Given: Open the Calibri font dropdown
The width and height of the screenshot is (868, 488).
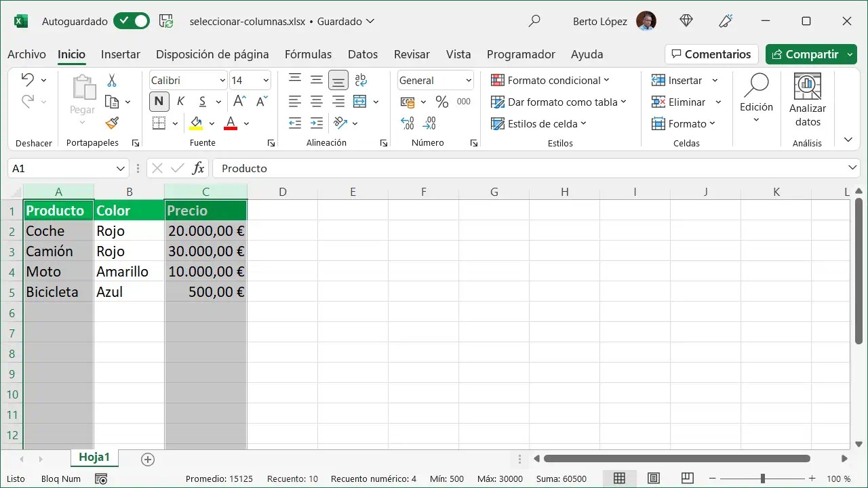Looking at the screenshot, I should 224,80.
